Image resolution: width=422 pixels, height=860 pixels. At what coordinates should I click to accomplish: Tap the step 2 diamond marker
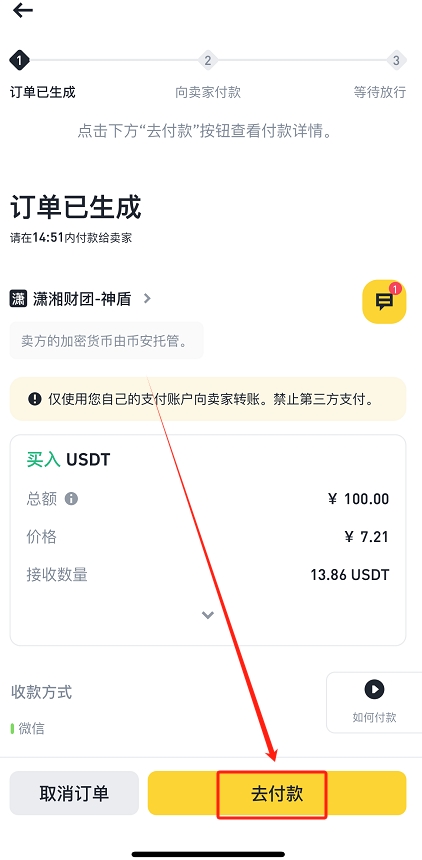(207, 60)
